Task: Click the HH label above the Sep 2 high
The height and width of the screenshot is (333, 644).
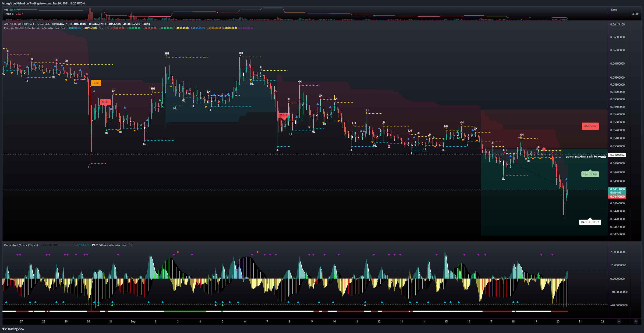Action: coord(167,53)
